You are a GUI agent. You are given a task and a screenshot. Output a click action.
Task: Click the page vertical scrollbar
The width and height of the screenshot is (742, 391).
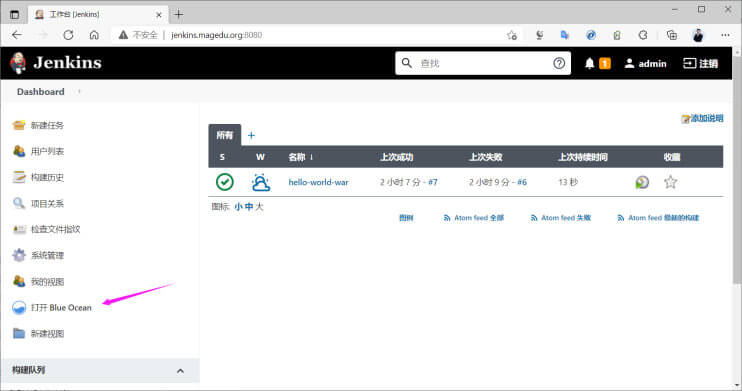(x=737, y=170)
